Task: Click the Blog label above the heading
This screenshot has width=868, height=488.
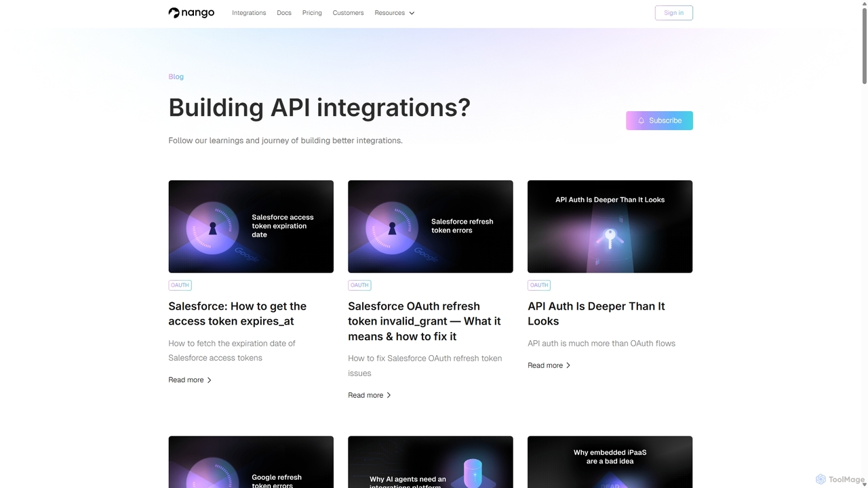Action: point(176,77)
